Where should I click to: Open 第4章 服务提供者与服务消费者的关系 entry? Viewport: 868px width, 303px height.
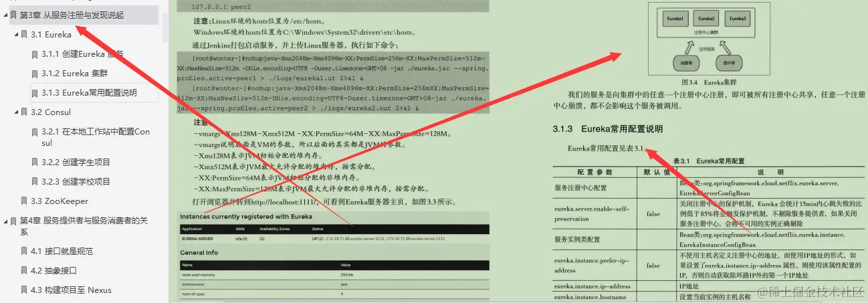[84, 226]
